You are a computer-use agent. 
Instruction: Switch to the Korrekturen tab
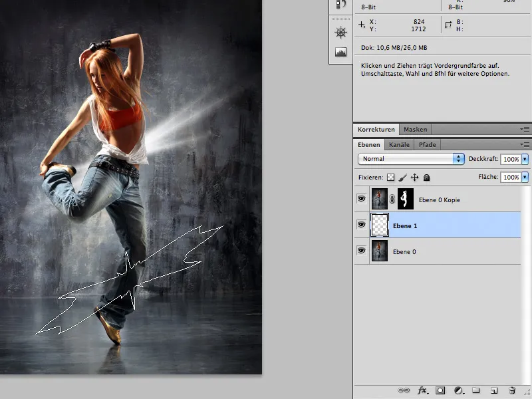(x=376, y=129)
